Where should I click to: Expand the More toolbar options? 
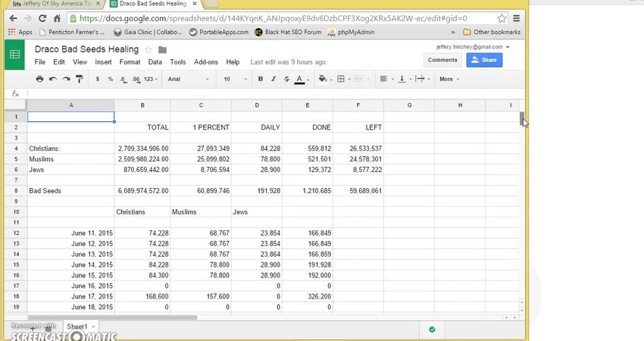(449, 79)
